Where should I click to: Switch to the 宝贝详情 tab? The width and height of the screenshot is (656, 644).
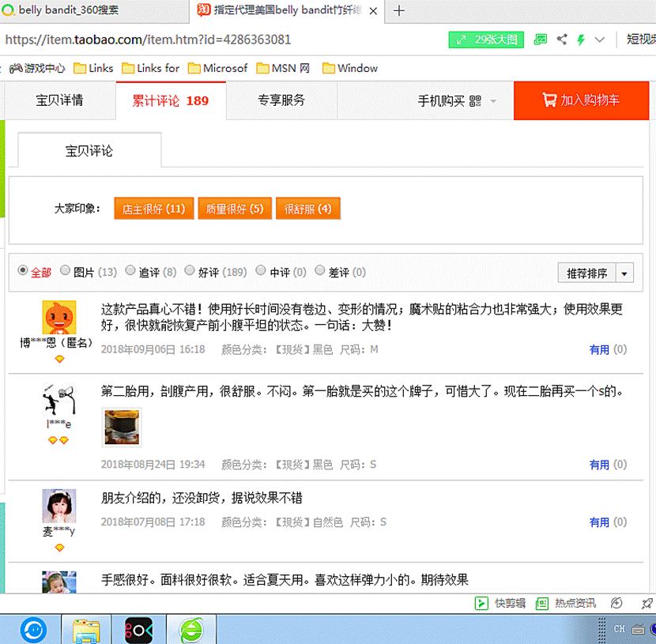pos(60,100)
